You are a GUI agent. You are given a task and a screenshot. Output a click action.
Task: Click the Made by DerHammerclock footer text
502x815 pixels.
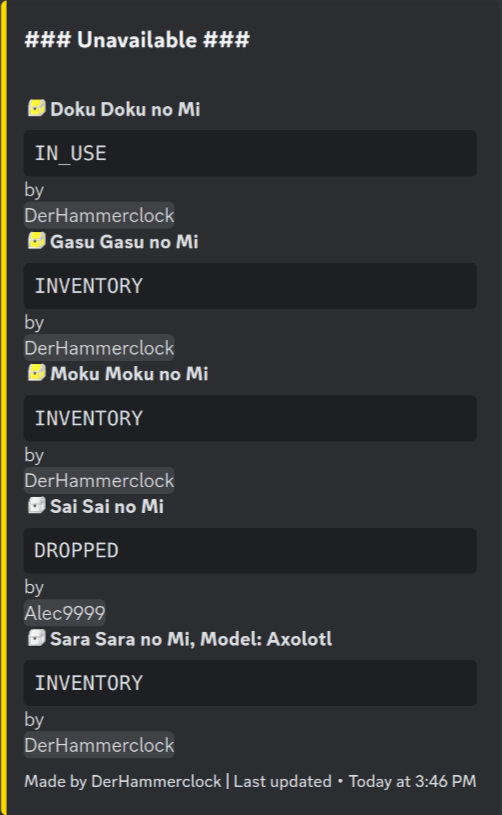(123, 781)
